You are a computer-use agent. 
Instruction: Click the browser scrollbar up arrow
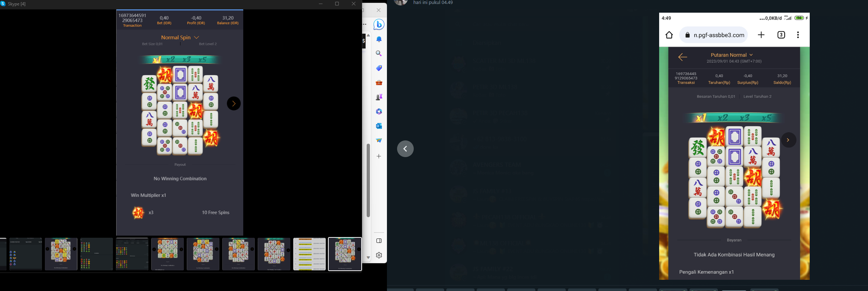[x=368, y=35]
